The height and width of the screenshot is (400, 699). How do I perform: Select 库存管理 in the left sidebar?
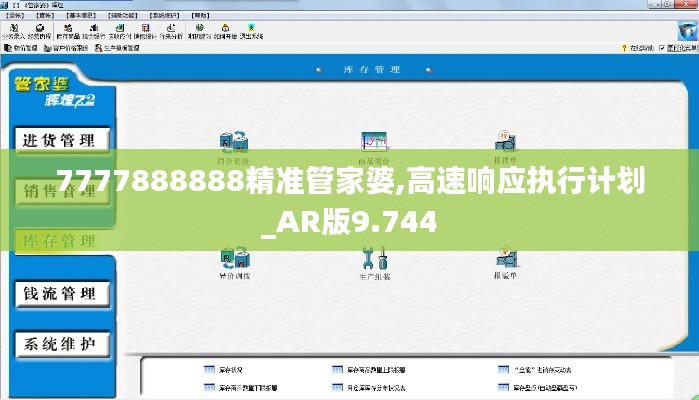pyautogui.click(x=59, y=241)
